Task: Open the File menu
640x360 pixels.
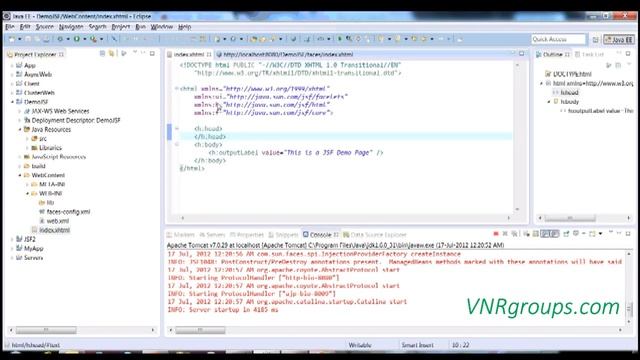Action: click(x=10, y=27)
